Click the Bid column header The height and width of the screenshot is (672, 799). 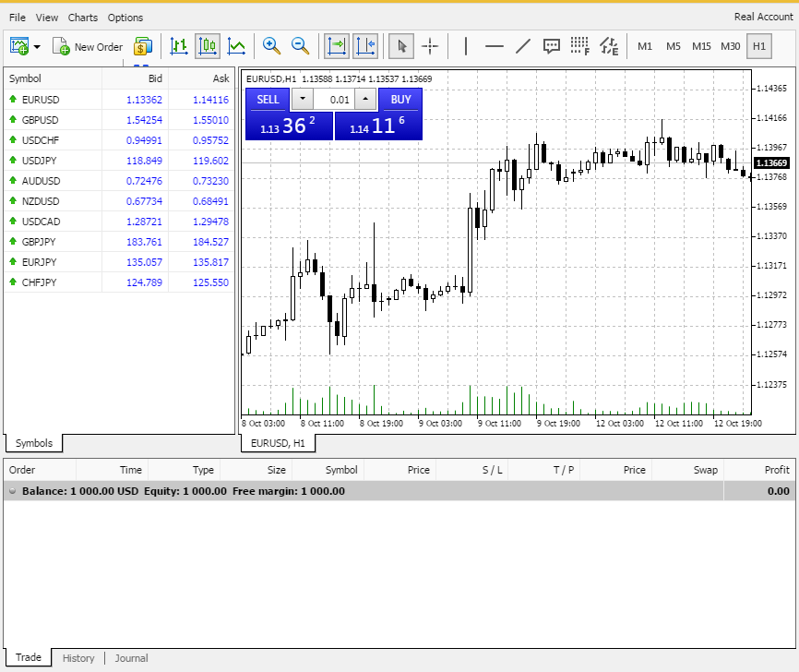pos(135,78)
